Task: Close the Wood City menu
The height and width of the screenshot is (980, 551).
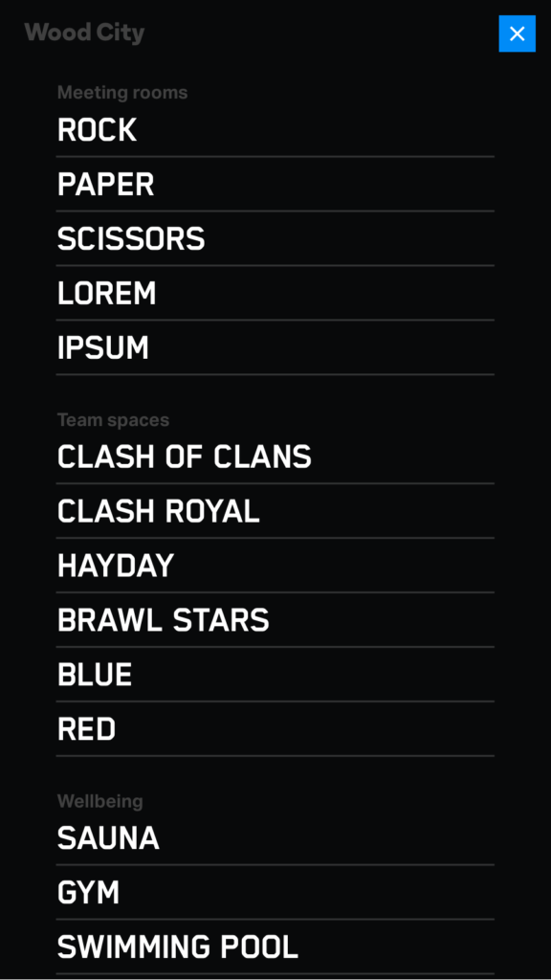Action: coord(517,33)
